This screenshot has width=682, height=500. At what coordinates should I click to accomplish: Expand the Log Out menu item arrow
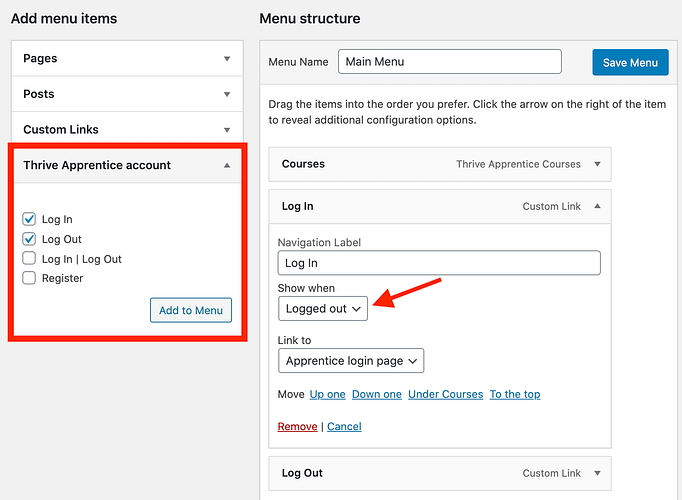click(x=597, y=473)
